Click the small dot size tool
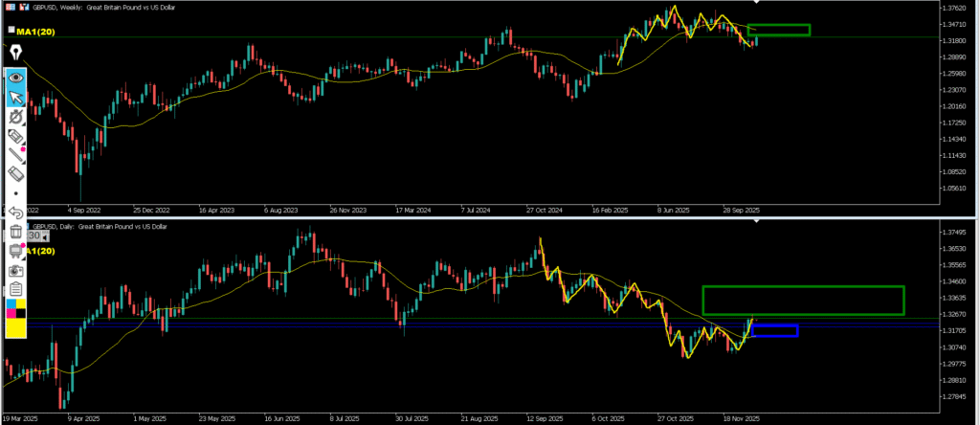This screenshot has height=425, width=980. tap(16, 194)
